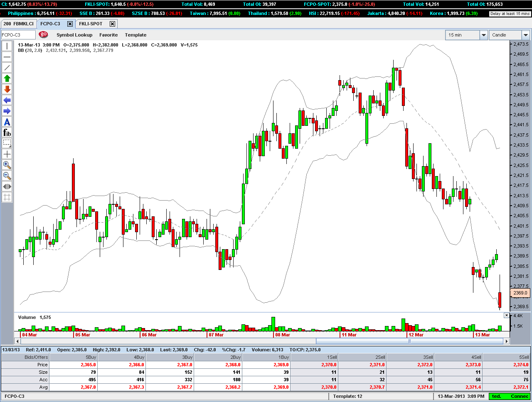Open Symbol Lookup
Viewport: 532px width, 402px height.
pos(74,35)
